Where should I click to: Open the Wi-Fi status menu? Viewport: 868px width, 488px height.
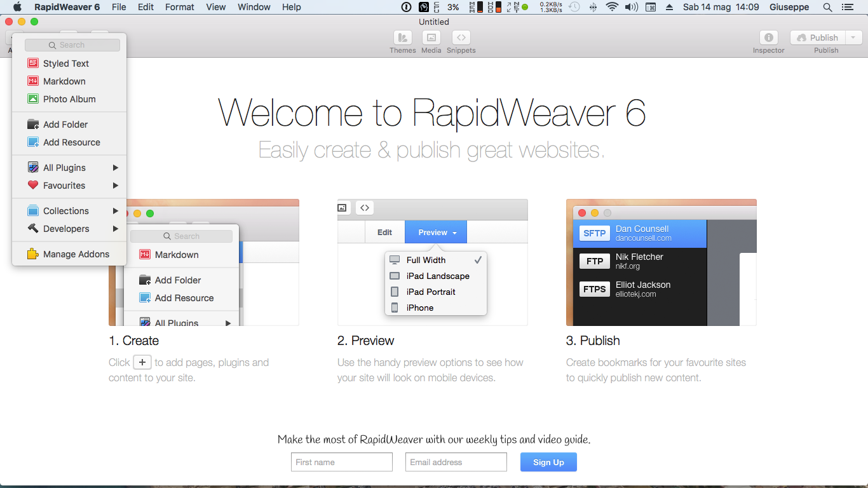612,7
